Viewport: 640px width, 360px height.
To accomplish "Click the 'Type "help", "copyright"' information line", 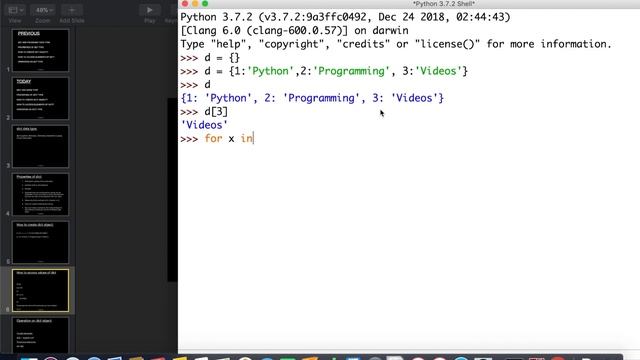I will point(396,44).
